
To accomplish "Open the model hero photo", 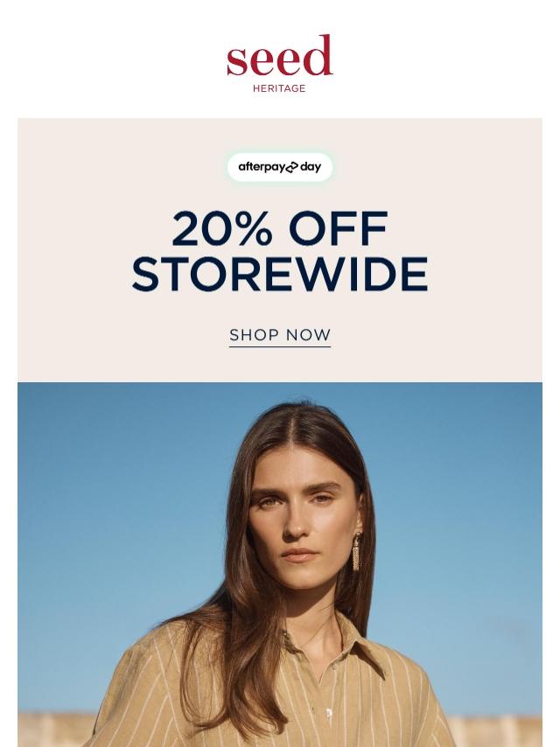I will [x=280, y=564].
